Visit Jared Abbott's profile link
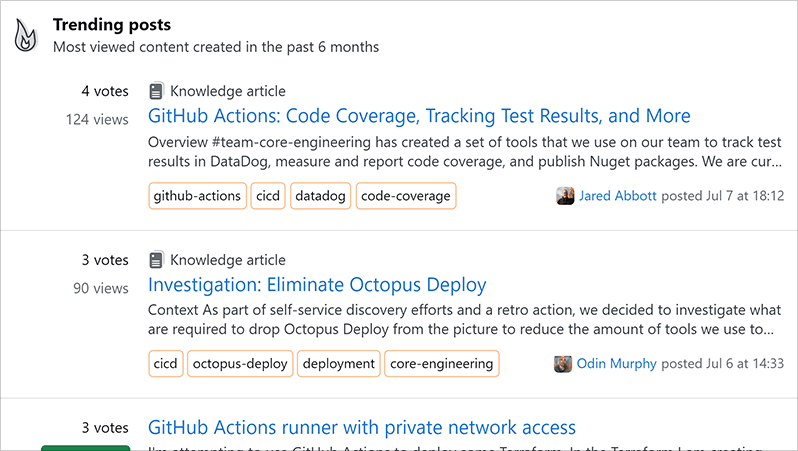Screen dimensions: 798x451 click(617, 196)
